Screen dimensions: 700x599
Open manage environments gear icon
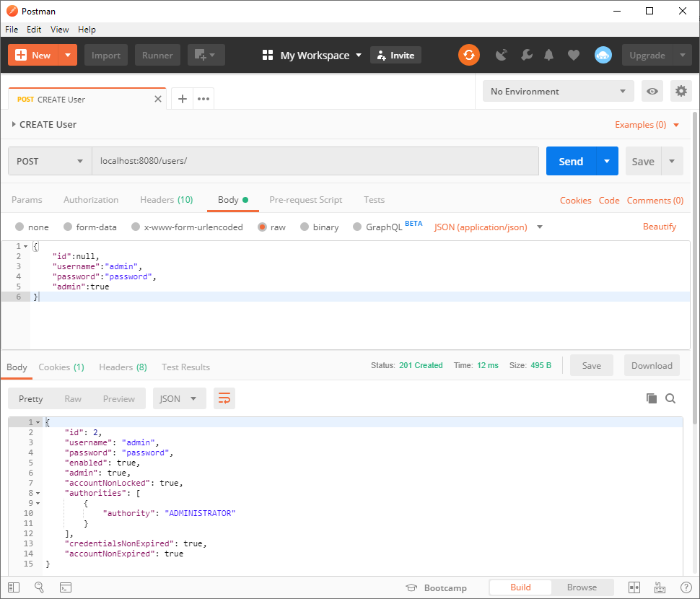681,92
